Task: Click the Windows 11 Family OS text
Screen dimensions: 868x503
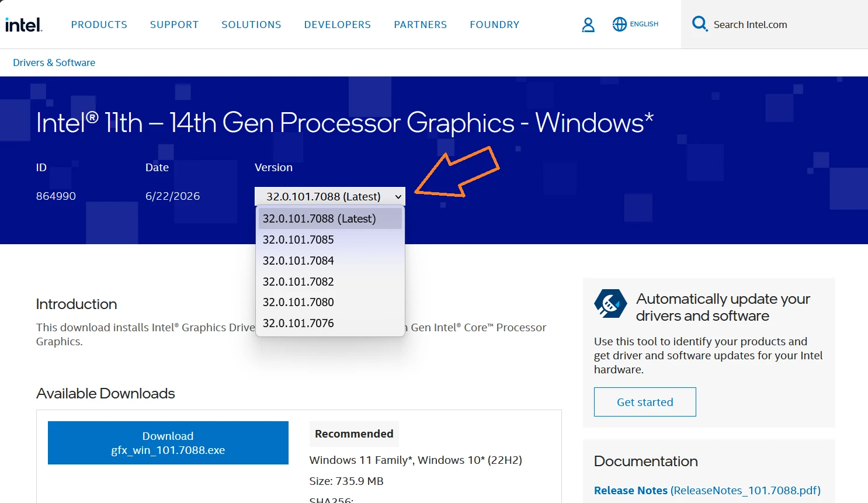Action: [x=416, y=460]
